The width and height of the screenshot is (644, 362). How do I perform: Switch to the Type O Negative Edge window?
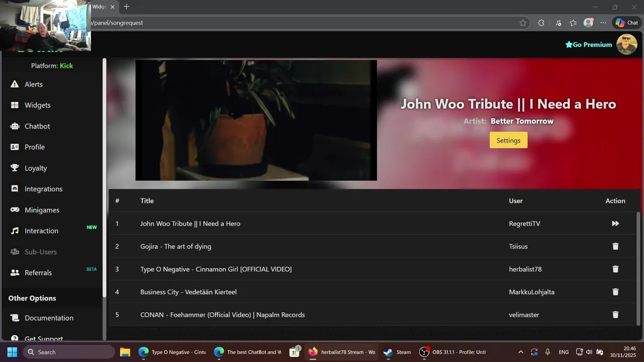click(172, 352)
